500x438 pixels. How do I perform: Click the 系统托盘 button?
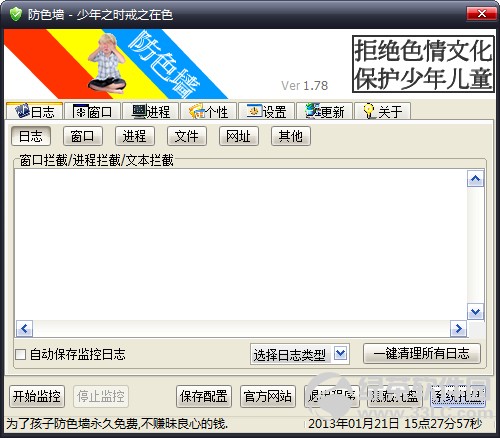[x=458, y=396]
